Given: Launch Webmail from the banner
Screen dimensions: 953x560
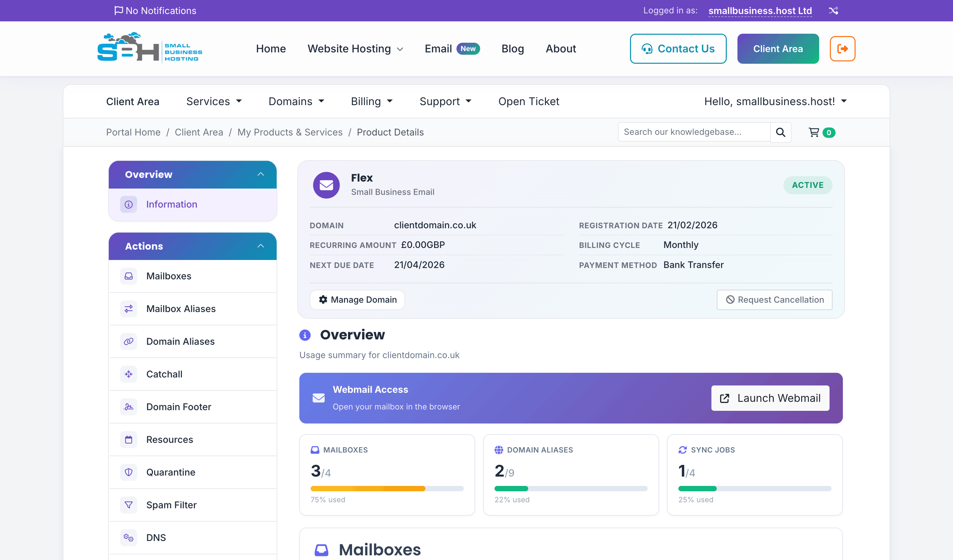Looking at the screenshot, I should [x=770, y=398].
